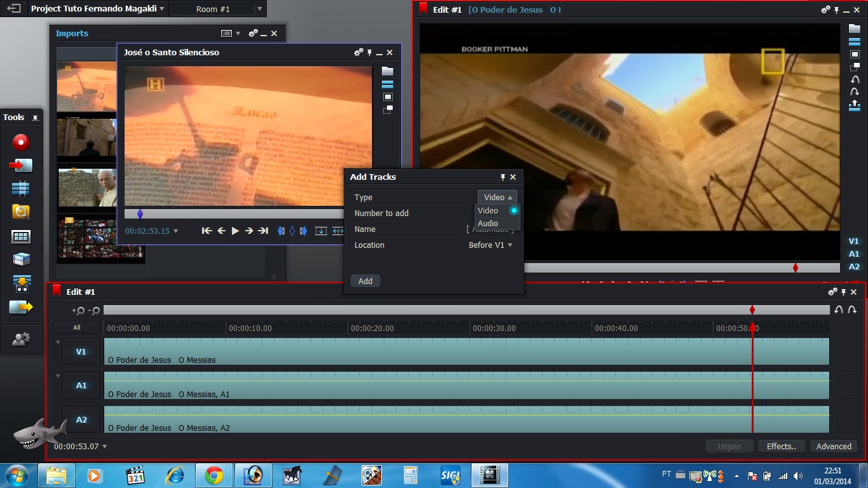868x488 pixels.
Task: Open settings cogs in José o Santo Silencioso viewer
Action: point(358,52)
